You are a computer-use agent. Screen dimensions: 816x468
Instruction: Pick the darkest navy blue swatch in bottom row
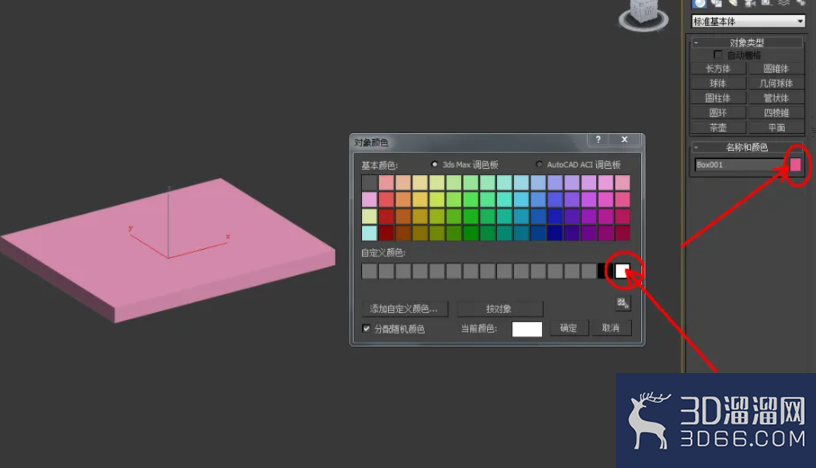coord(555,233)
